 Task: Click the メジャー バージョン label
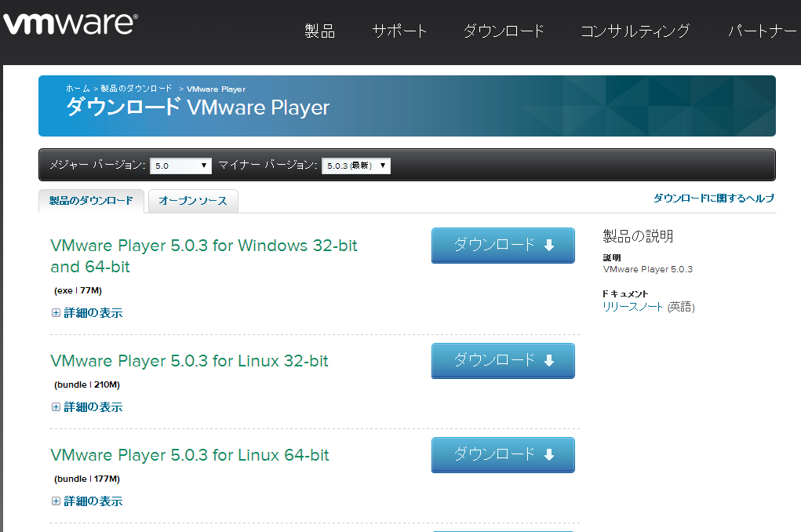[x=97, y=165]
